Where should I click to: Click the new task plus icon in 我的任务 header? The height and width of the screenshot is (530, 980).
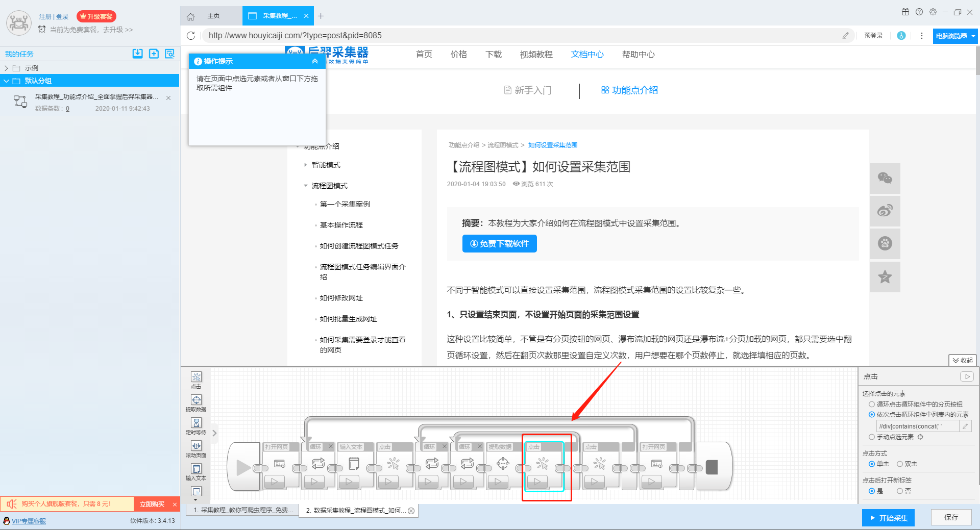[x=154, y=54]
